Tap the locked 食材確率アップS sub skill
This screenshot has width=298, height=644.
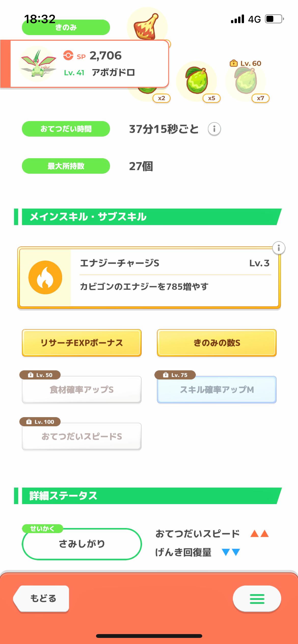pos(82,390)
